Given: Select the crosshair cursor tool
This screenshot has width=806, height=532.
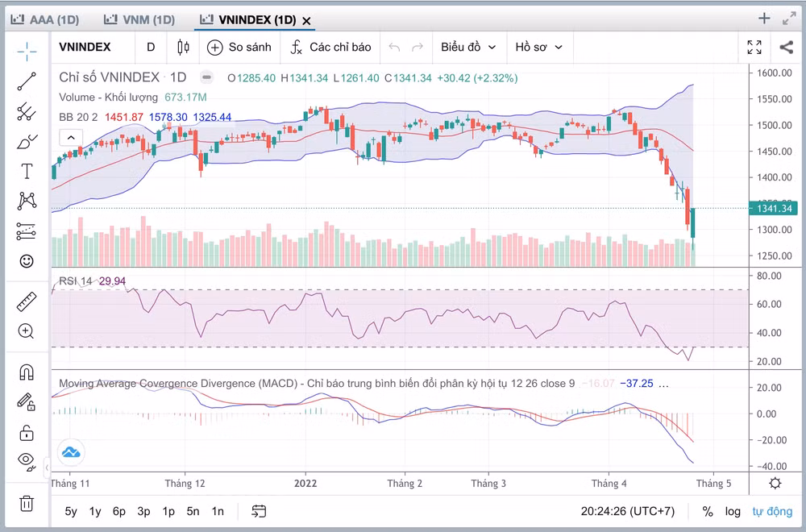Looking at the screenshot, I should [x=27, y=50].
